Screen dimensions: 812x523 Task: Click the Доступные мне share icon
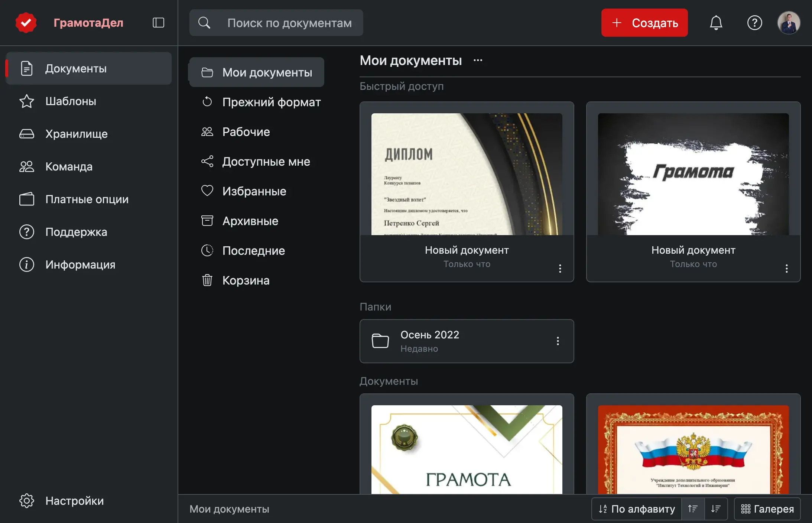point(207,161)
